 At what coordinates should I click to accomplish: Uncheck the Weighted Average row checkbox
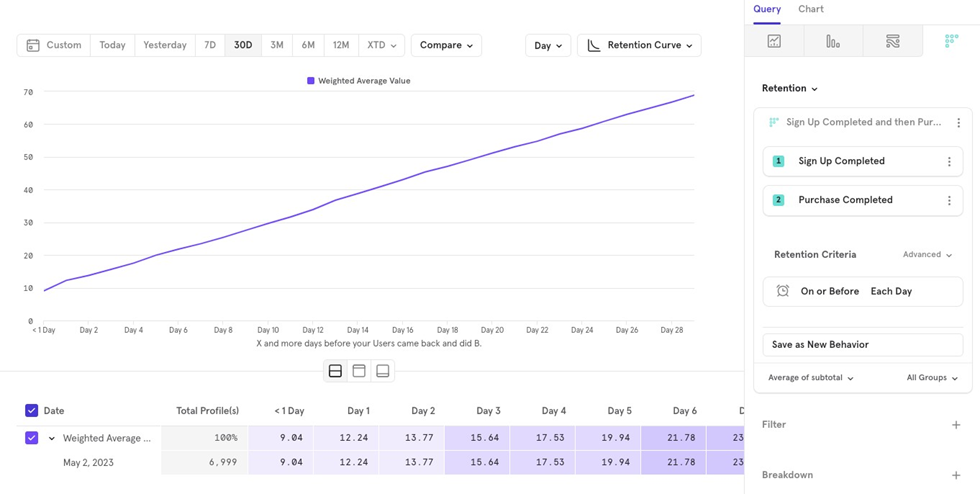pyautogui.click(x=32, y=438)
